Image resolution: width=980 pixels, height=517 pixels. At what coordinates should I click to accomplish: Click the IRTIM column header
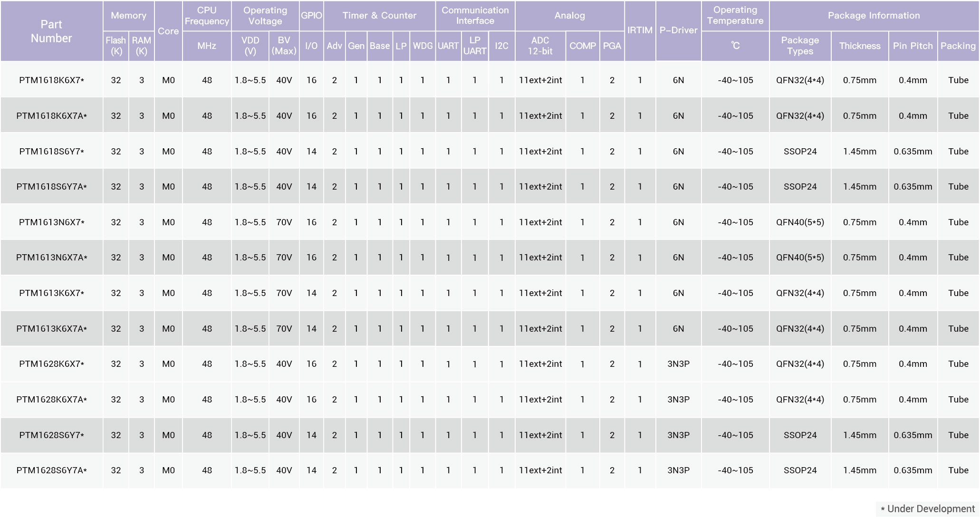tap(640, 30)
